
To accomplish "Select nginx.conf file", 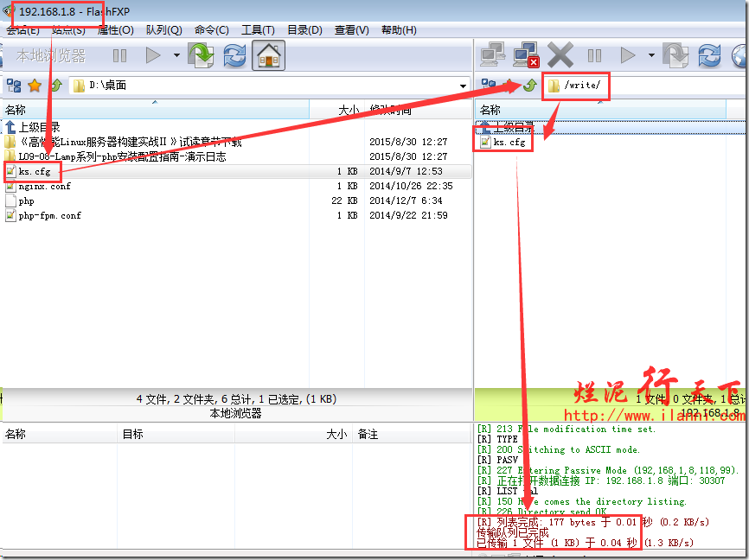I will [38, 186].
